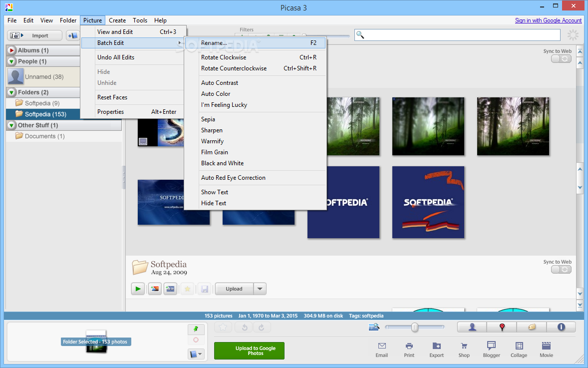Click Sign in with Google Account link
588x368 pixels.
pyautogui.click(x=548, y=20)
